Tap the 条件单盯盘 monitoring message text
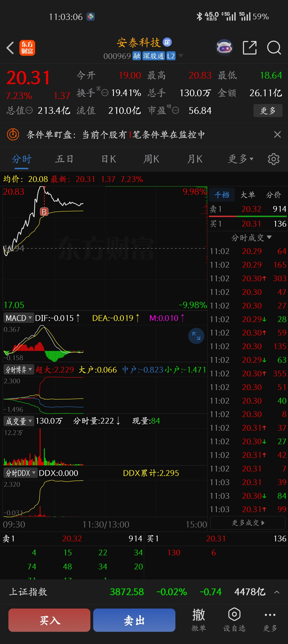288x644 pixels. (116, 135)
